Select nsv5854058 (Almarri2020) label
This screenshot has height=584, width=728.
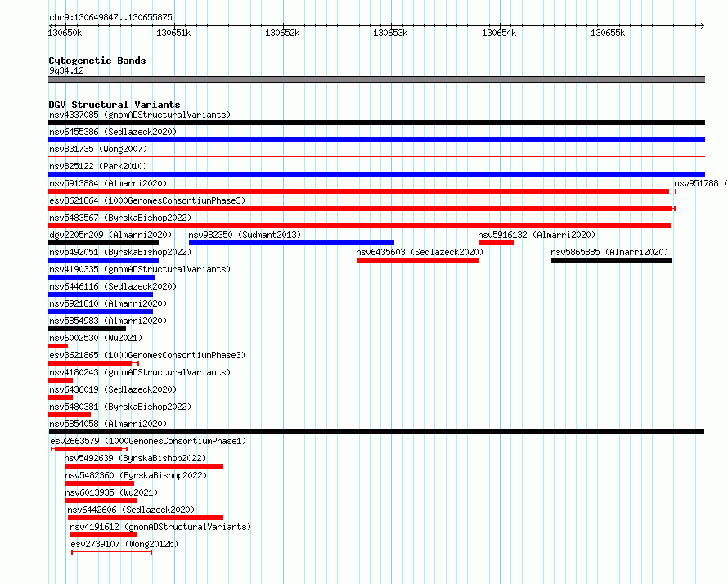[x=108, y=424]
